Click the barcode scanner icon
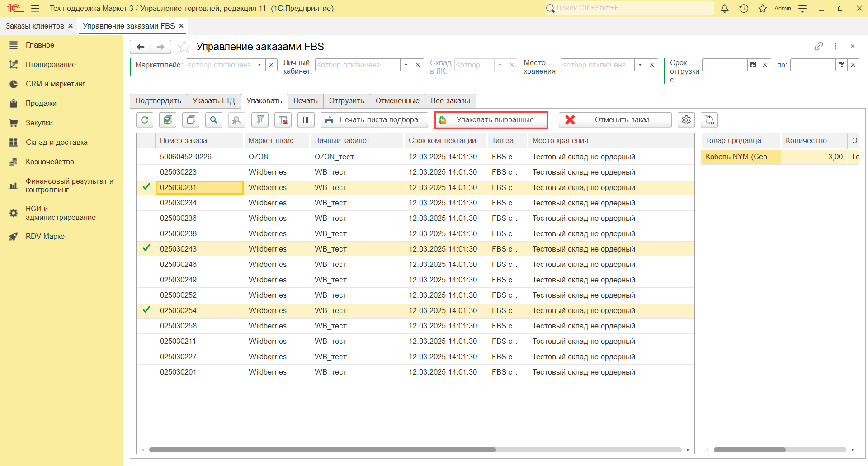This screenshot has width=868, height=466. click(x=306, y=120)
